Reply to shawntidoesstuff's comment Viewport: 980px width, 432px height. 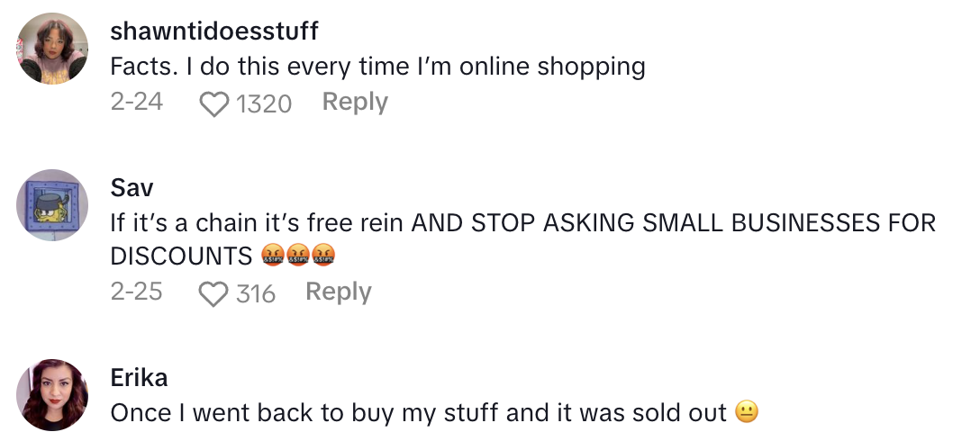[355, 103]
